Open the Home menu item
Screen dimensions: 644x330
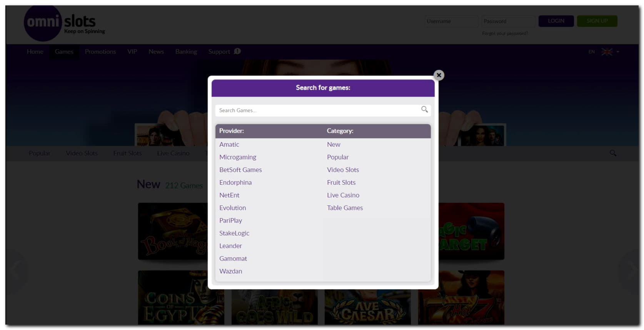pyautogui.click(x=35, y=51)
